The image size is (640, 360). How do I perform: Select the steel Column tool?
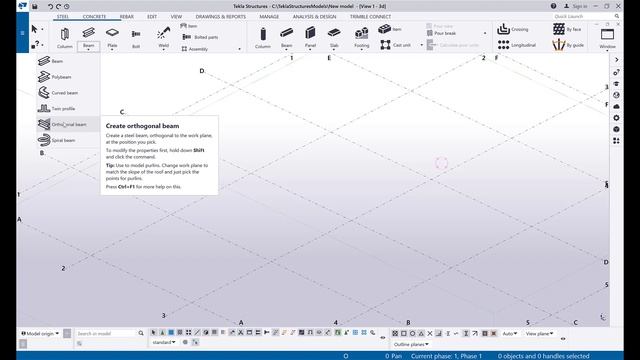point(64,38)
